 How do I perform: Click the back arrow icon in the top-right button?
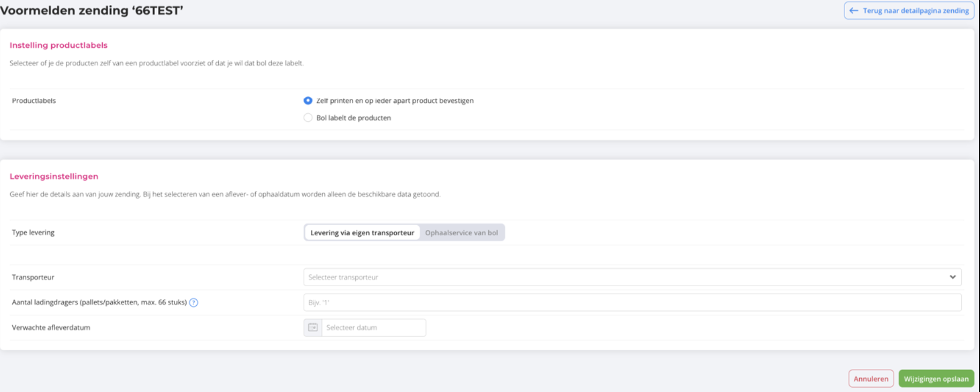854,11
